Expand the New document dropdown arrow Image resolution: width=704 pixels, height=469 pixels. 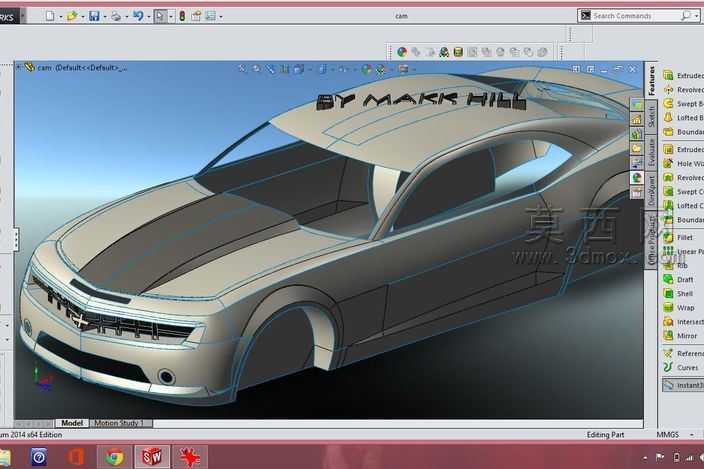click(61, 17)
